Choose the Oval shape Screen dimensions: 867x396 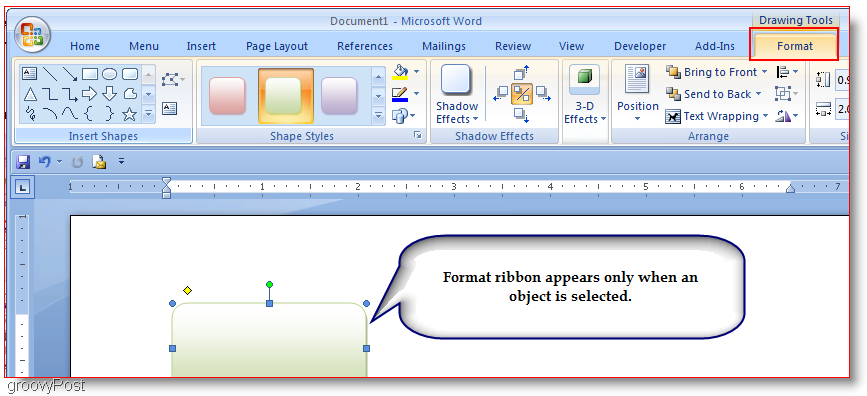click(x=109, y=74)
